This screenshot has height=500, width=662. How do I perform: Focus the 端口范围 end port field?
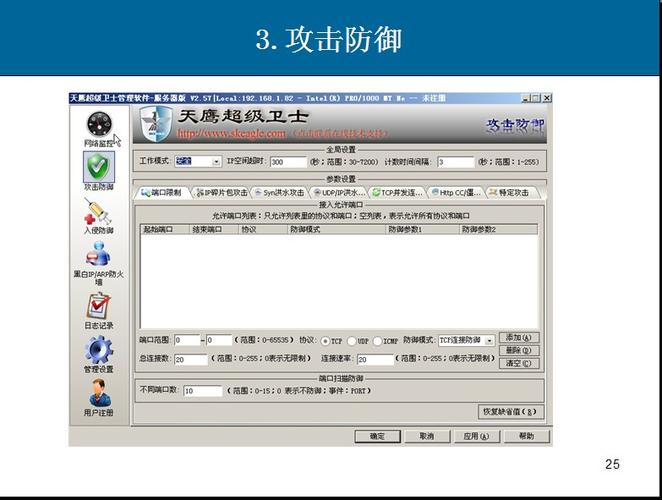click(x=219, y=340)
